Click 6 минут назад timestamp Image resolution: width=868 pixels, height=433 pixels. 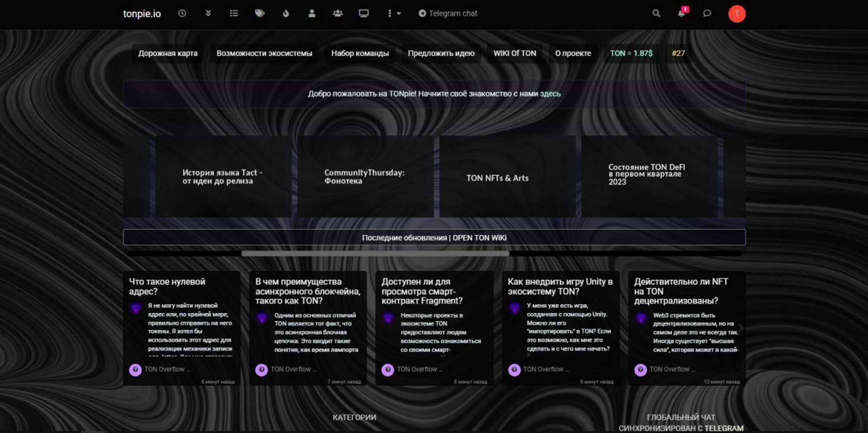point(218,382)
